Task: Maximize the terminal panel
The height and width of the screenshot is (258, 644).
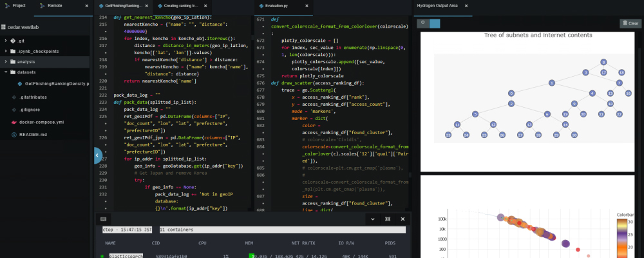Action: (387, 219)
